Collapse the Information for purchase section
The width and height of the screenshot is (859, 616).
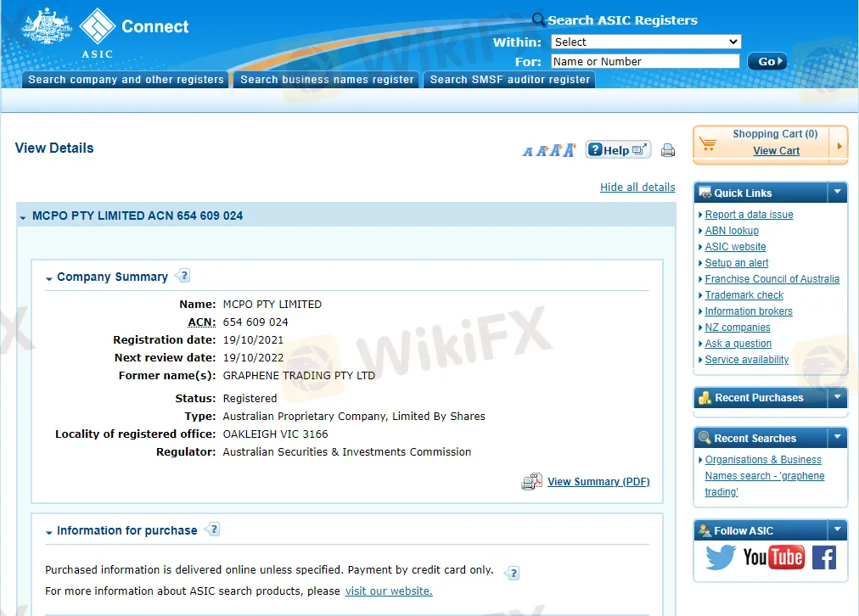coord(49,532)
